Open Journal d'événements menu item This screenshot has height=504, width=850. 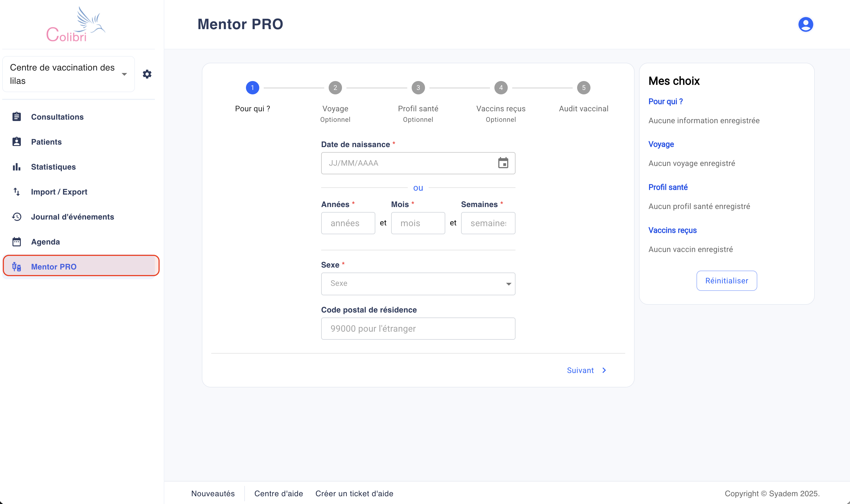coord(79,217)
